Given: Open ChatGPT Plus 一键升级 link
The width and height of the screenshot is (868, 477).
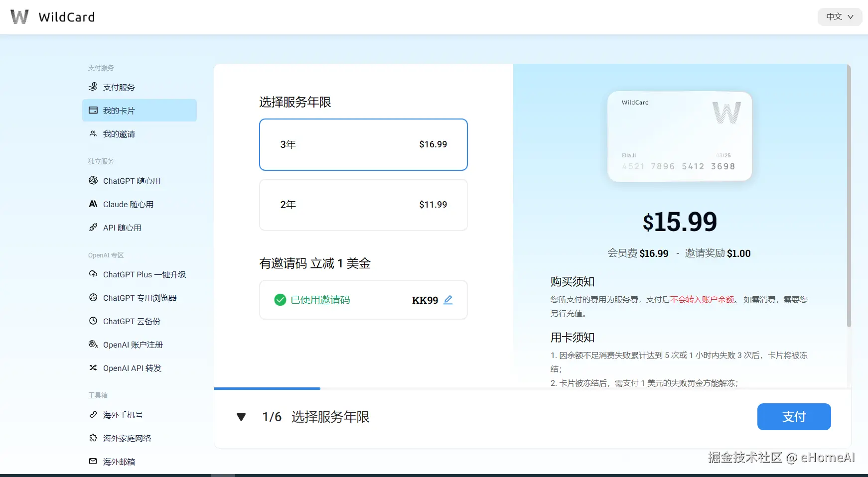Looking at the screenshot, I should tap(140, 274).
